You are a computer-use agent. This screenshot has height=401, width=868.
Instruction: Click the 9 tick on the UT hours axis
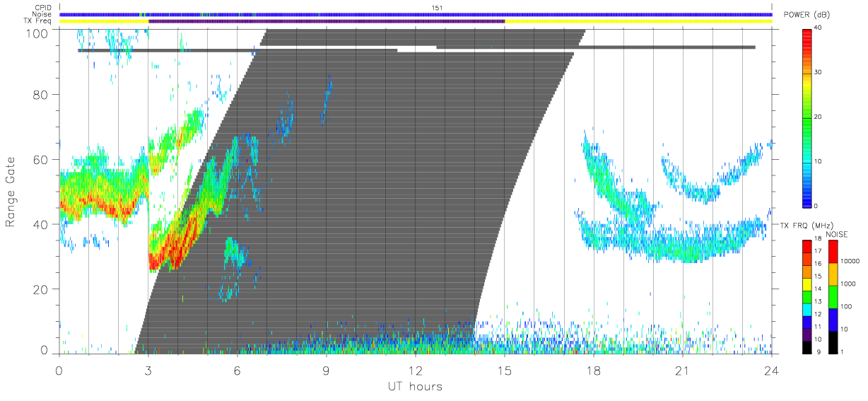[326, 370]
